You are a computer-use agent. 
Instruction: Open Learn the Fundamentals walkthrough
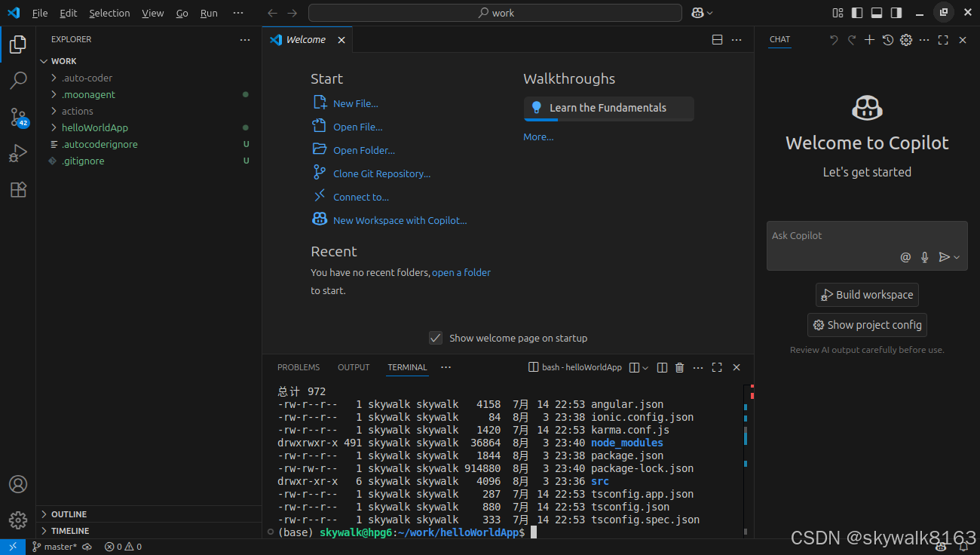pos(609,108)
